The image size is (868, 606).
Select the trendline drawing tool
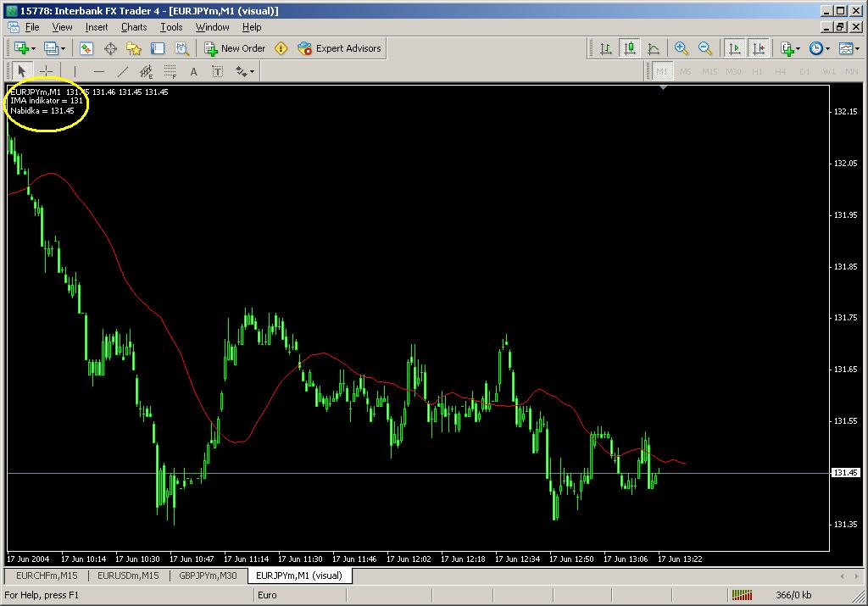(x=122, y=71)
